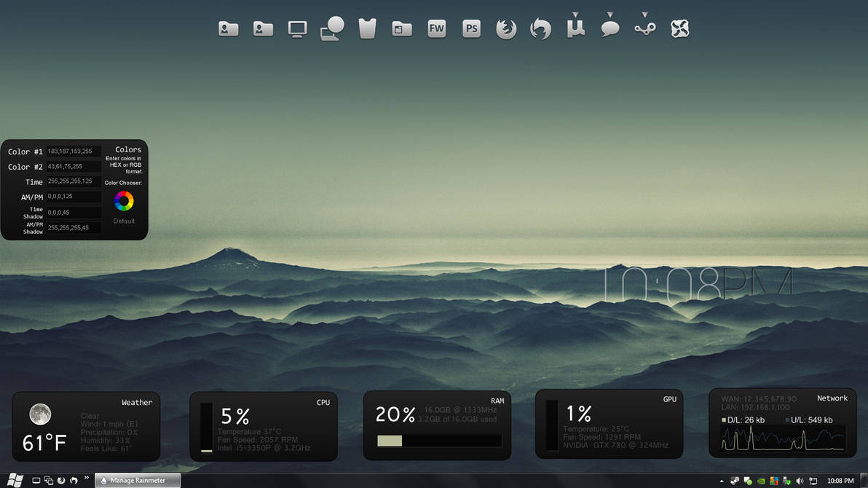Click the multicolored squares tray icon
This screenshot has height=488, width=868.
tap(774, 481)
